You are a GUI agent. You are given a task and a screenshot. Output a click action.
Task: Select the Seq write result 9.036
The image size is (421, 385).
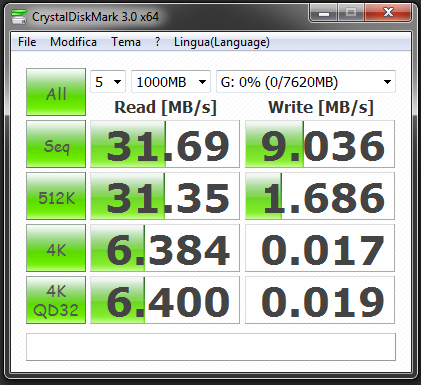point(320,144)
